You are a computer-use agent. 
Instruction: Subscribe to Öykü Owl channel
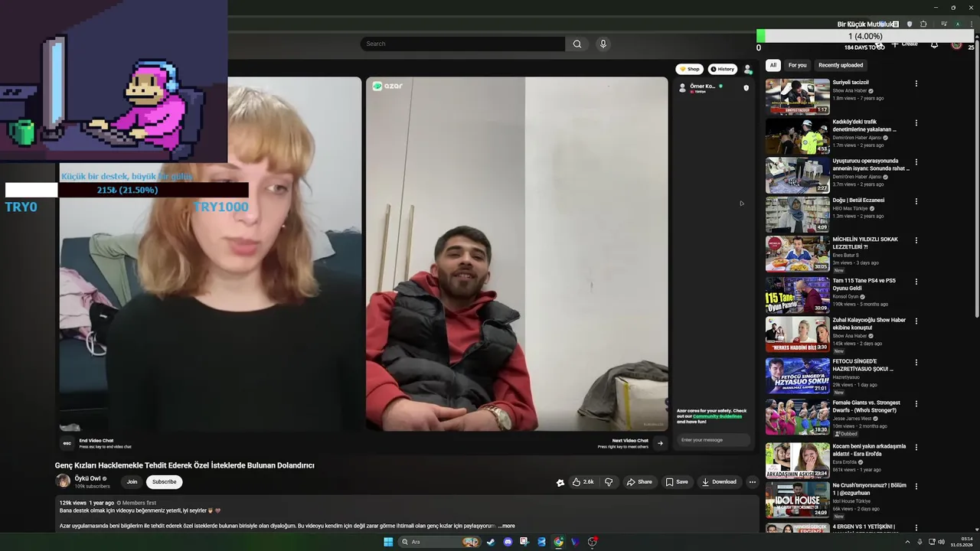click(164, 482)
